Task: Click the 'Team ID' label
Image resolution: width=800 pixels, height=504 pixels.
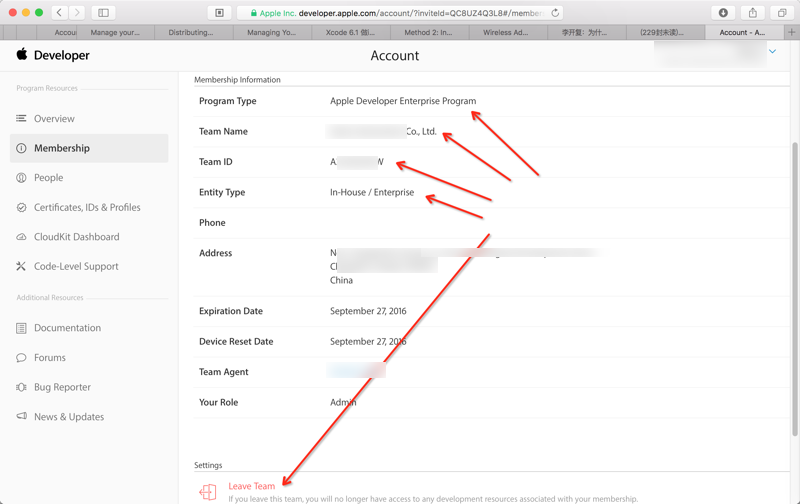Action: coord(216,162)
